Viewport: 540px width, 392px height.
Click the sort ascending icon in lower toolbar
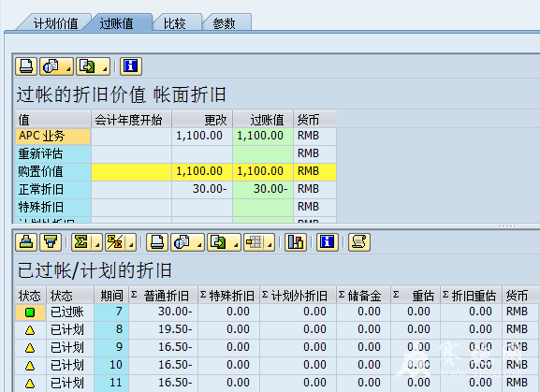26,242
